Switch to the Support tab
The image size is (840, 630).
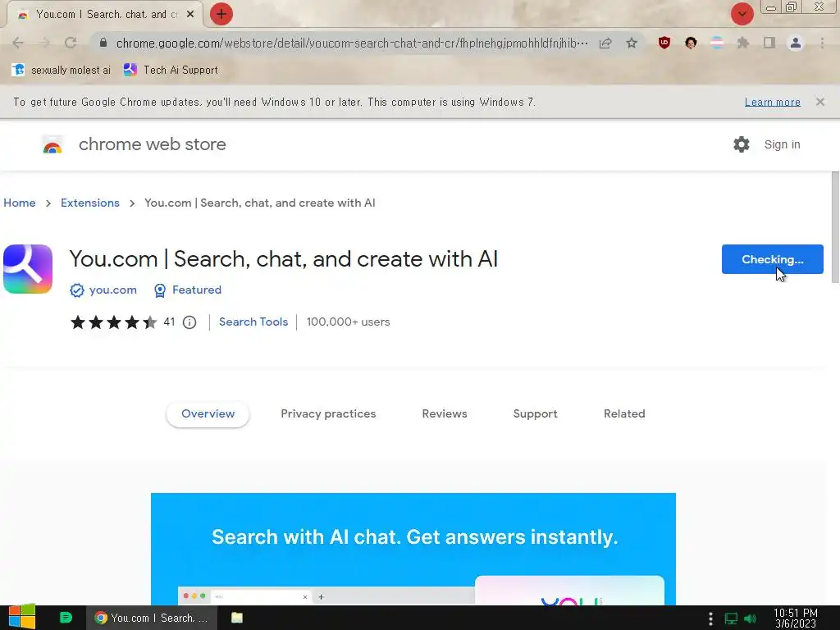[x=535, y=414]
